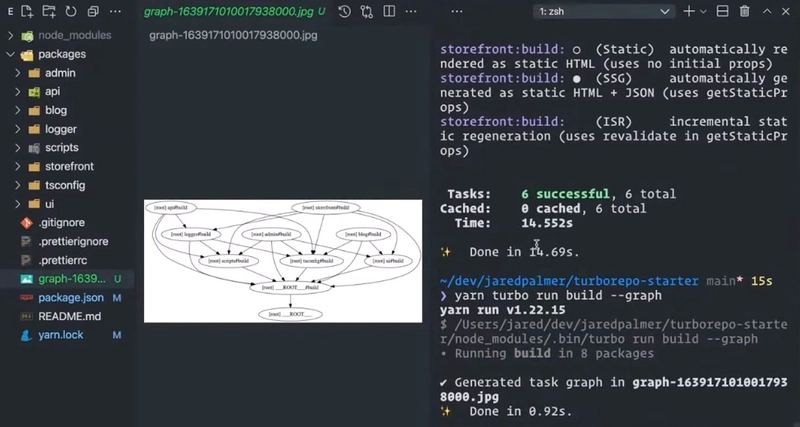The image size is (800, 427).
Task: Click 'yarn run v1.22.15' terminal line
Action: (x=503, y=310)
